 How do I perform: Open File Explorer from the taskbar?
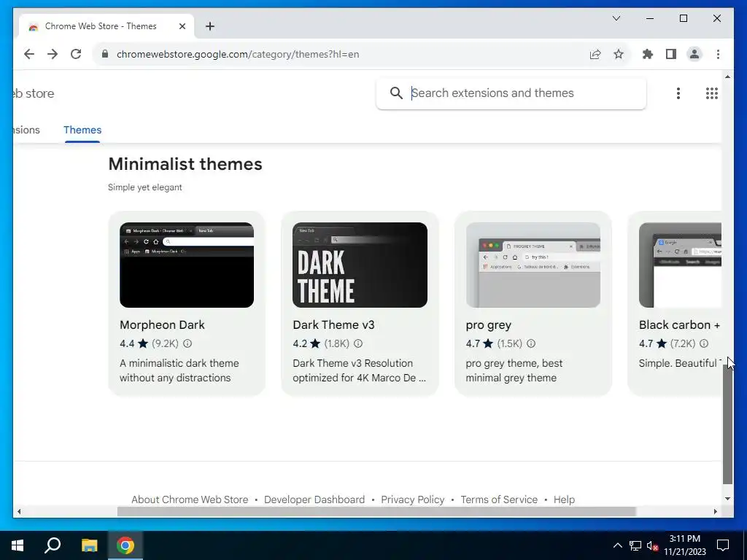tap(89, 545)
